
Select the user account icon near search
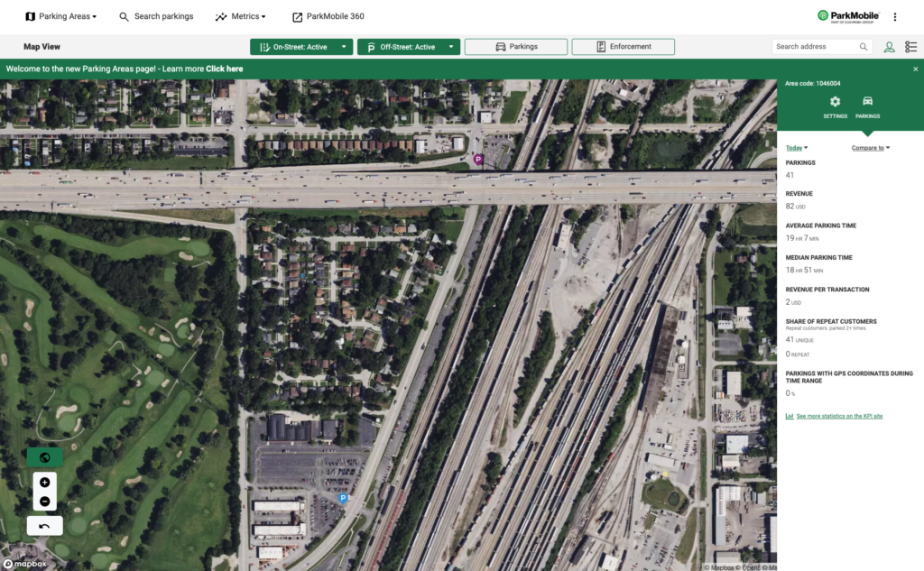click(889, 46)
